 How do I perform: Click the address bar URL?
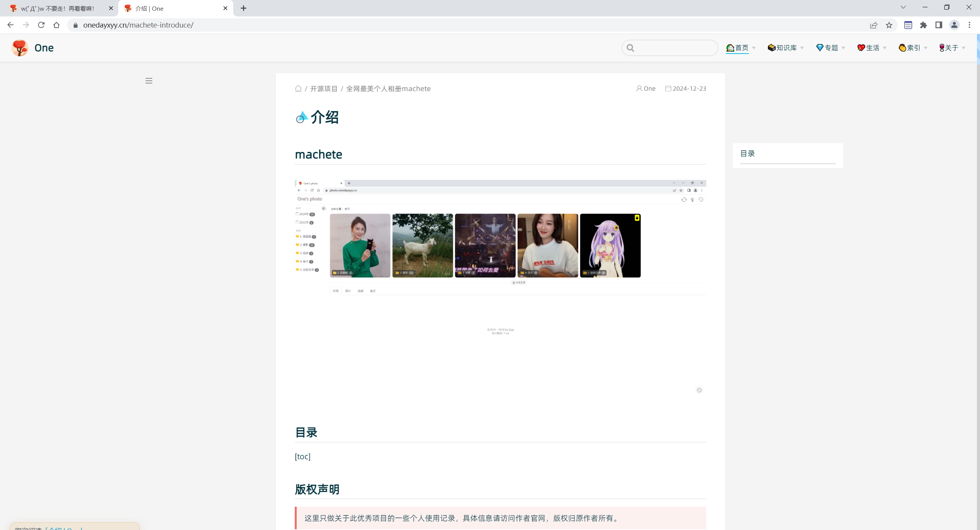138,25
